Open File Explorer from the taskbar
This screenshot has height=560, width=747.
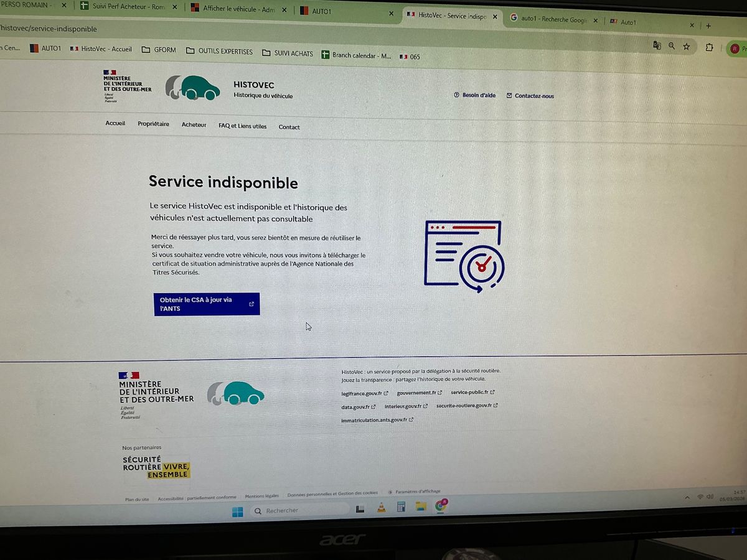pos(420,506)
